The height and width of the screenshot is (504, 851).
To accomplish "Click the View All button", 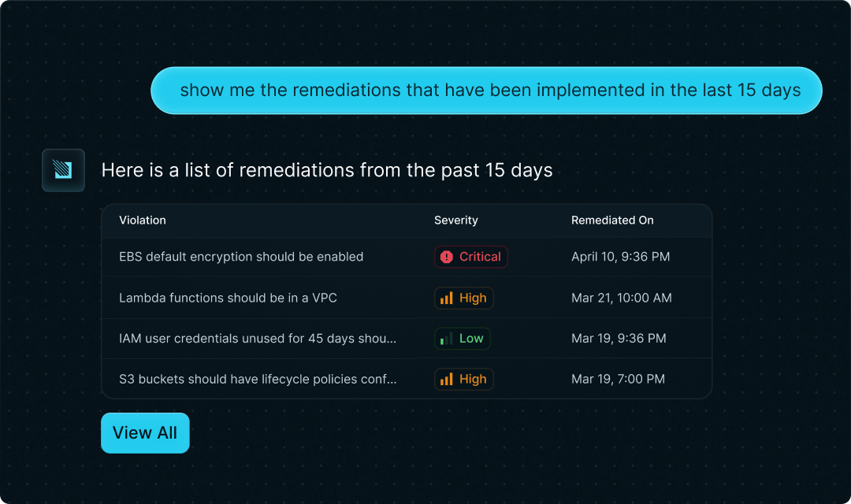I will [145, 432].
